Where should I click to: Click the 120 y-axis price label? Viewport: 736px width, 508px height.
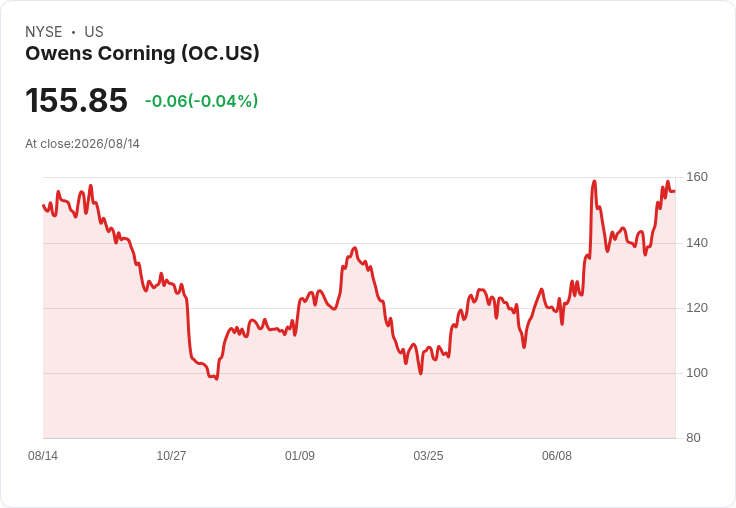[697, 308]
